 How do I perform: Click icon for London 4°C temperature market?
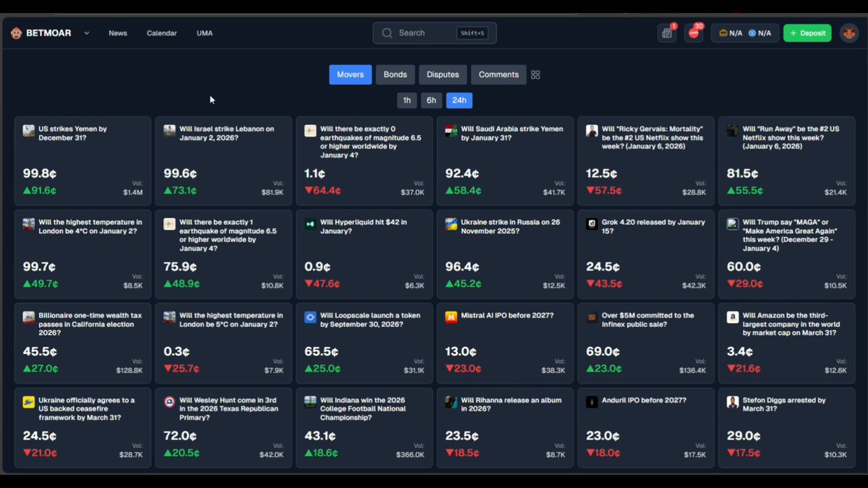tap(28, 224)
